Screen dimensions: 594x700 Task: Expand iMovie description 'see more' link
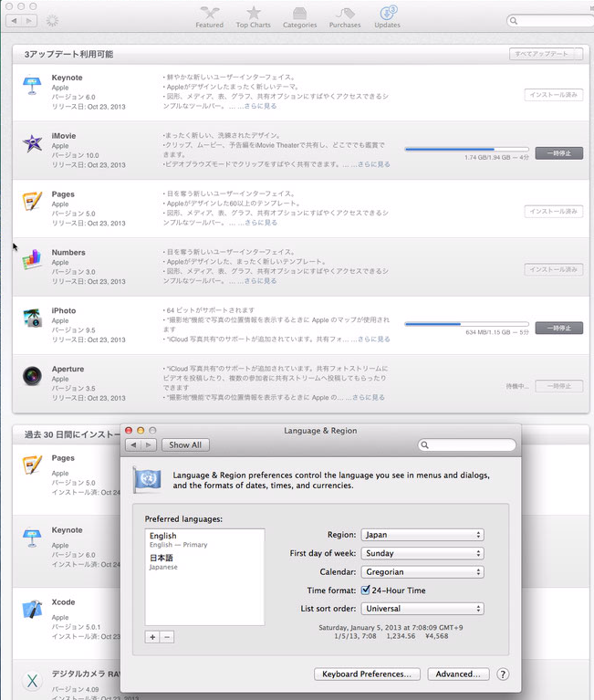373,164
